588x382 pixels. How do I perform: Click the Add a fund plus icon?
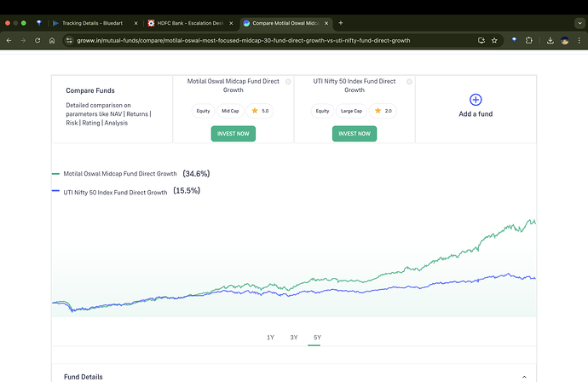[476, 100]
